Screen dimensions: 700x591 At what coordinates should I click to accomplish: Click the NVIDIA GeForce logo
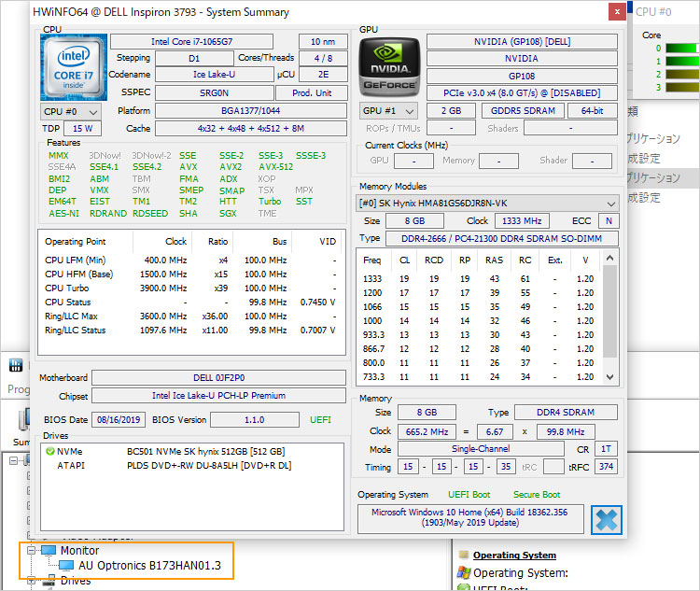(x=389, y=67)
